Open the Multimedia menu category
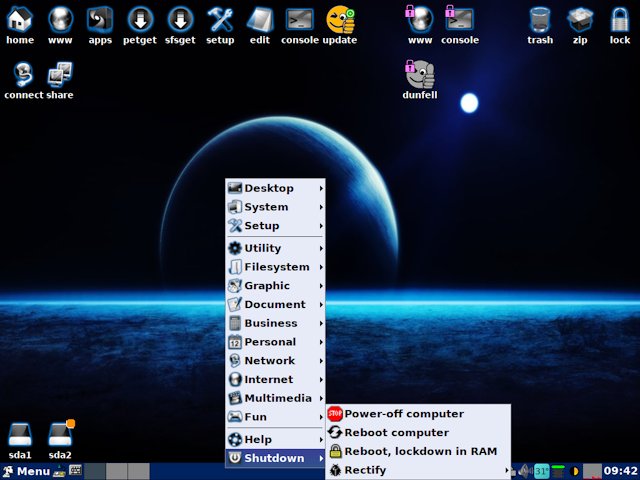This screenshot has width=640, height=480. pyautogui.click(x=275, y=398)
